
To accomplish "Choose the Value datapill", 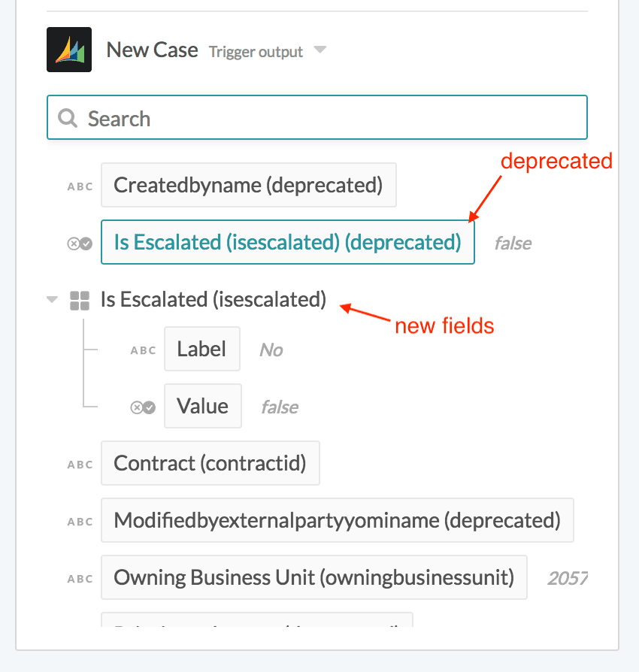I will coord(202,406).
